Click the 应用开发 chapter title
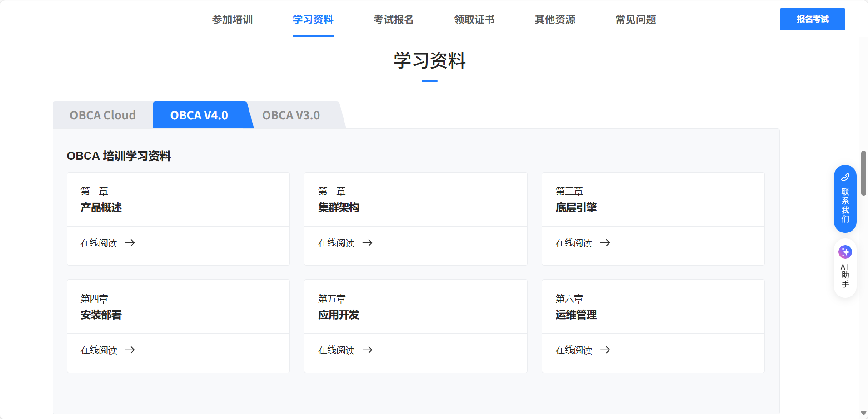 click(339, 315)
